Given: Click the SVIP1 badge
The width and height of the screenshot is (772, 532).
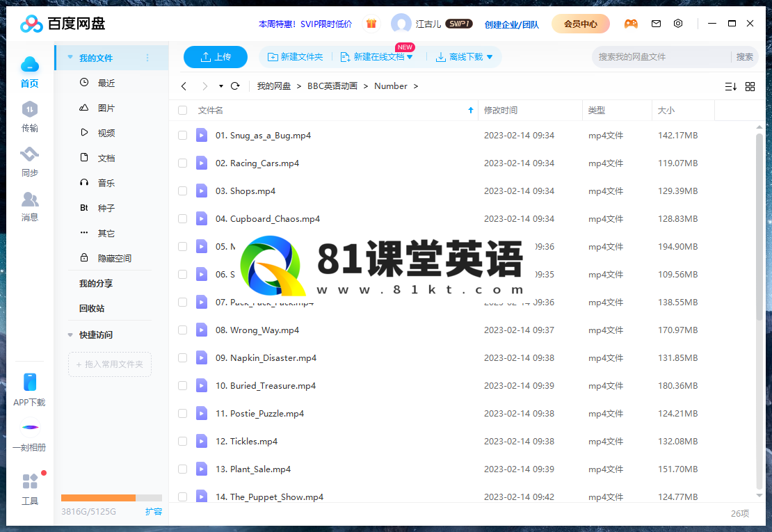Looking at the screenshot, I should (x=458, y=24).
